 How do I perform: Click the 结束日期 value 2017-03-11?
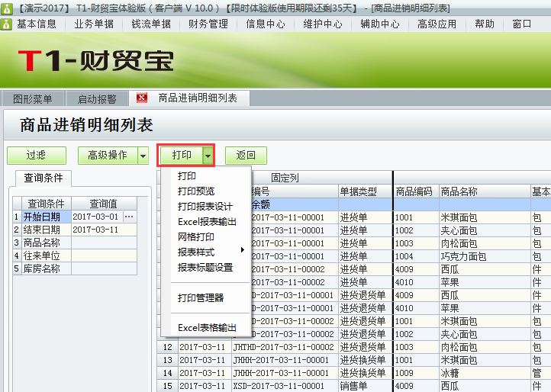pos(104,230)
